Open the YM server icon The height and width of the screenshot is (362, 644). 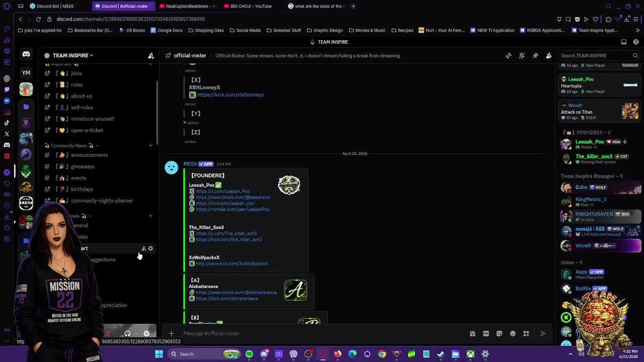tap(26, 73)
